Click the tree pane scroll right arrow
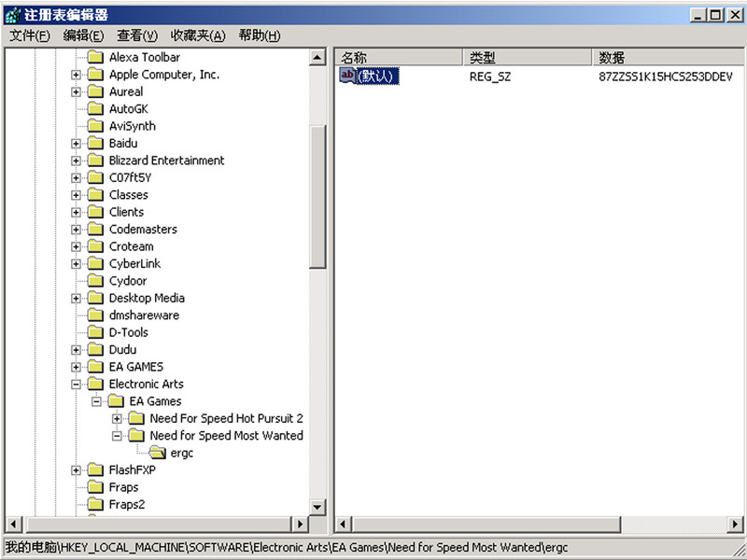747x560 pixels. point(300,525)
